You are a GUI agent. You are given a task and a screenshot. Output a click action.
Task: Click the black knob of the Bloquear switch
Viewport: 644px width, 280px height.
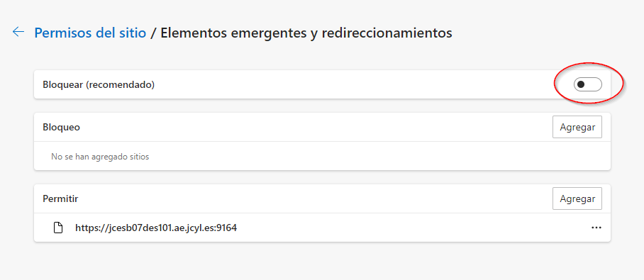pos(581,84)
